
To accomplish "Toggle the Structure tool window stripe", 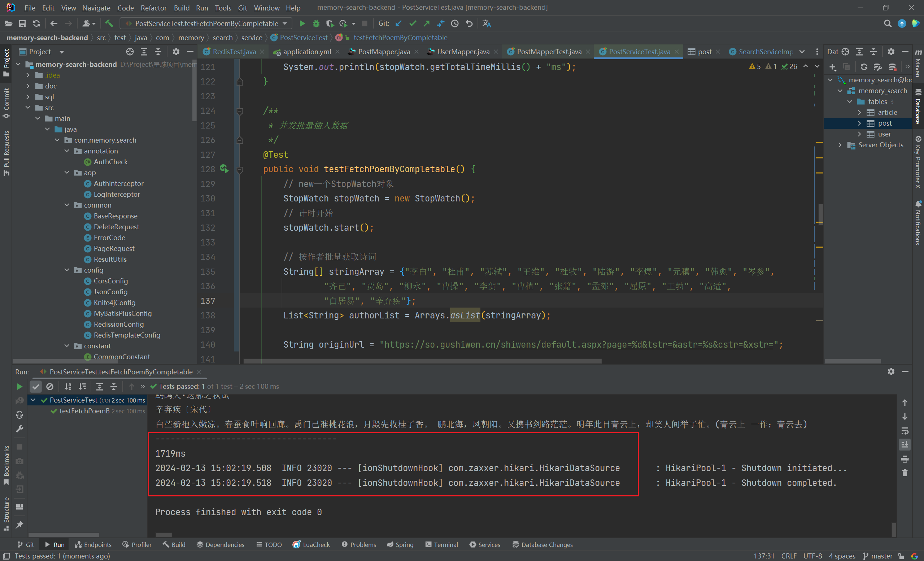I will point(6,514).
